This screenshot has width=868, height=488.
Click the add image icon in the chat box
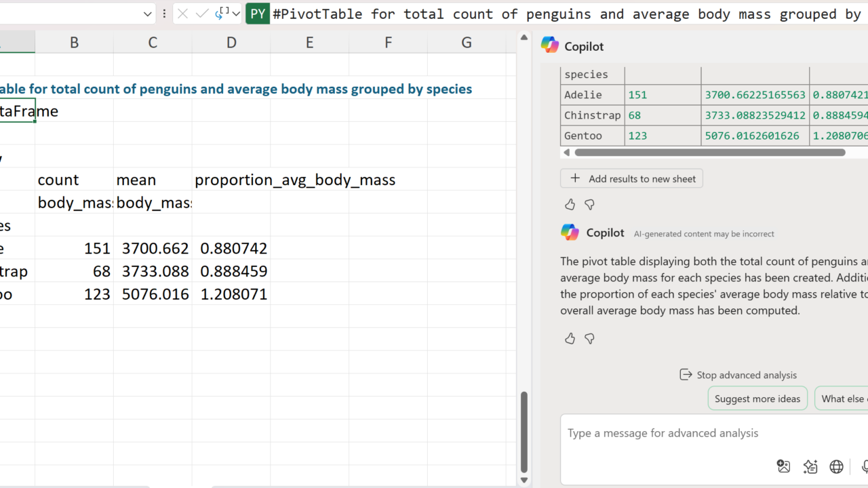(x=783, y=466)
